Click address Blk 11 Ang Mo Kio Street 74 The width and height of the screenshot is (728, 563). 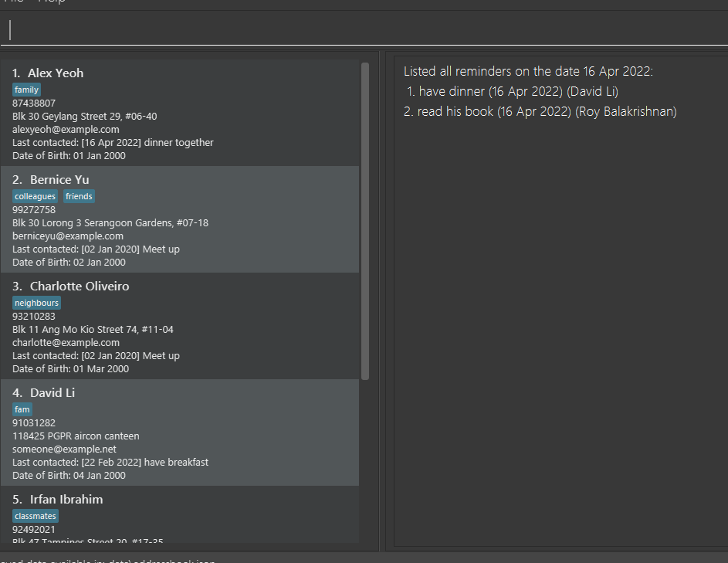(93, 329)
